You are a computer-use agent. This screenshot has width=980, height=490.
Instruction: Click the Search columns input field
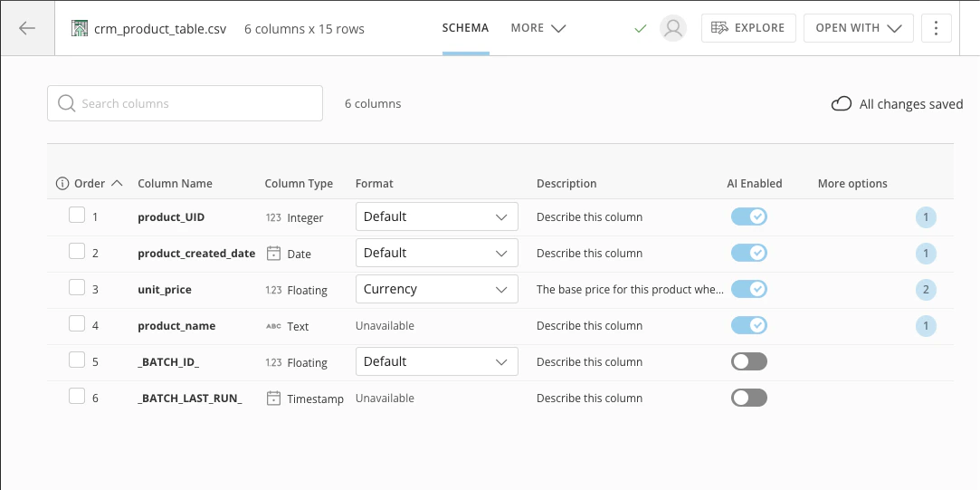(186, 103)
